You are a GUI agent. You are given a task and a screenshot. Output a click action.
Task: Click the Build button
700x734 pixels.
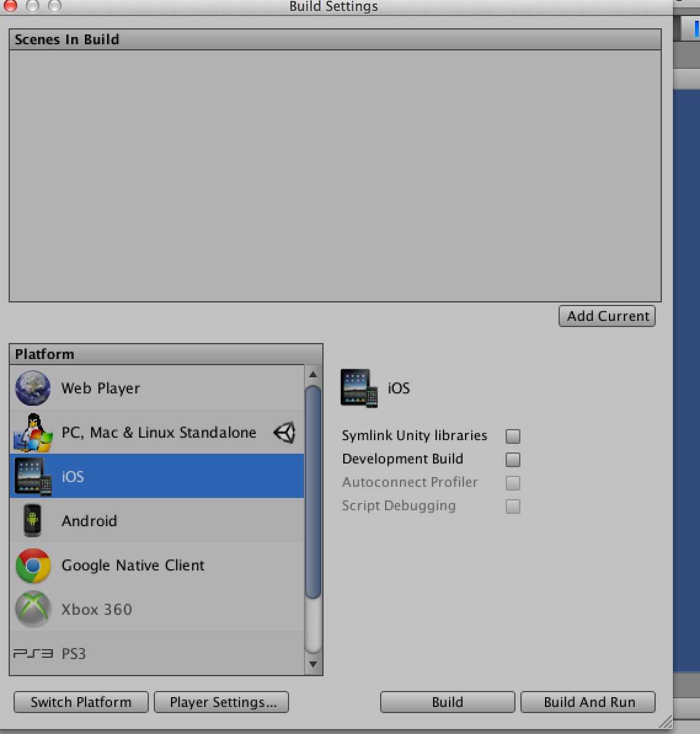point(447,702)
